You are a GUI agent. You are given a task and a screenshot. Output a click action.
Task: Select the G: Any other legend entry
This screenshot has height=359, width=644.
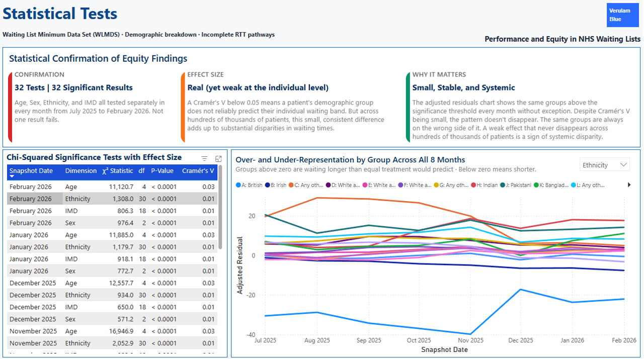click(451, 185)
